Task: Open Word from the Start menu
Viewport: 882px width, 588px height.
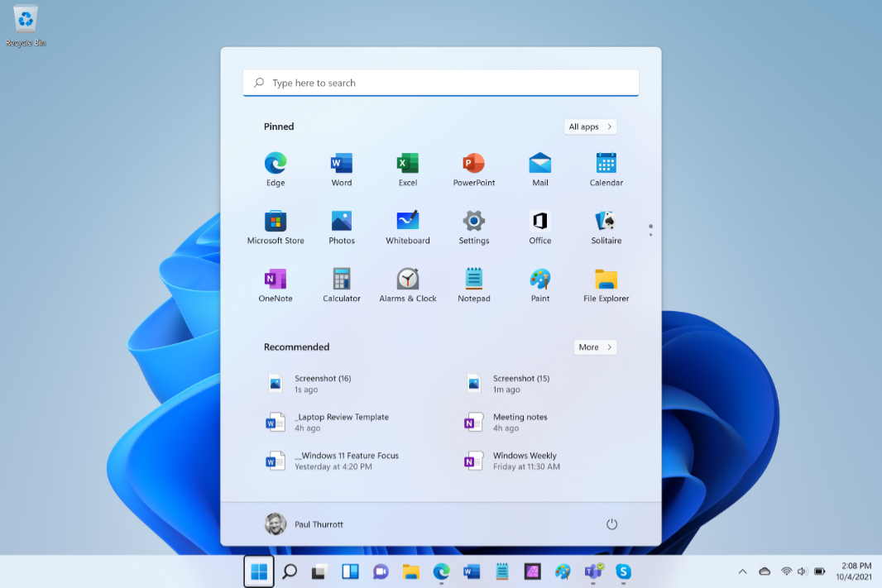Action: (x=341, y=168)
